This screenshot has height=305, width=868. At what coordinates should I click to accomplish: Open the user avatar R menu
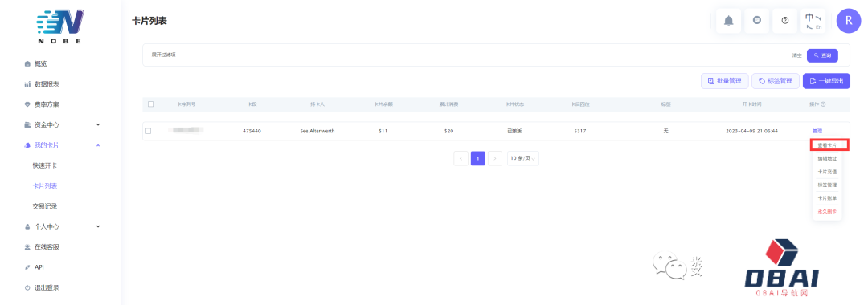click(849, 21)
